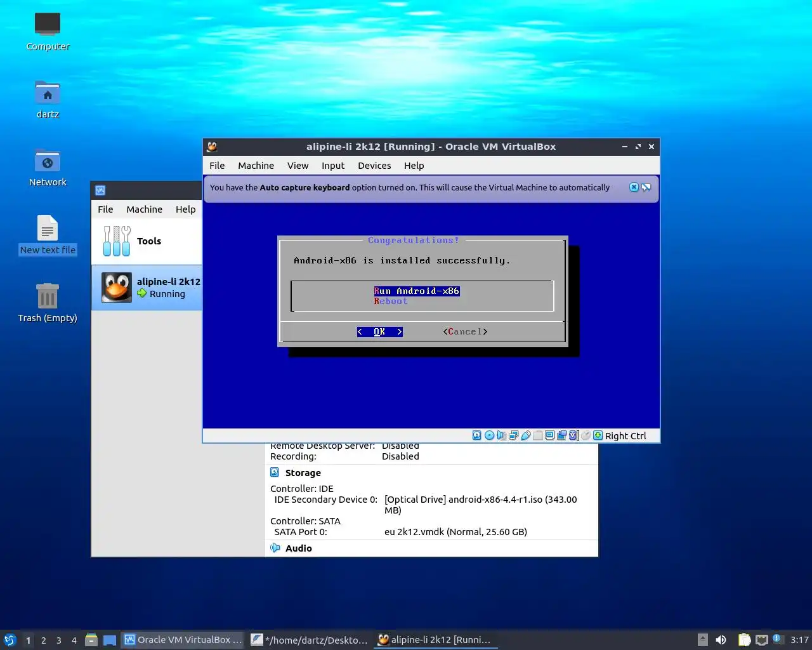Click the clipboard manager tray icon

click(745, 640)
